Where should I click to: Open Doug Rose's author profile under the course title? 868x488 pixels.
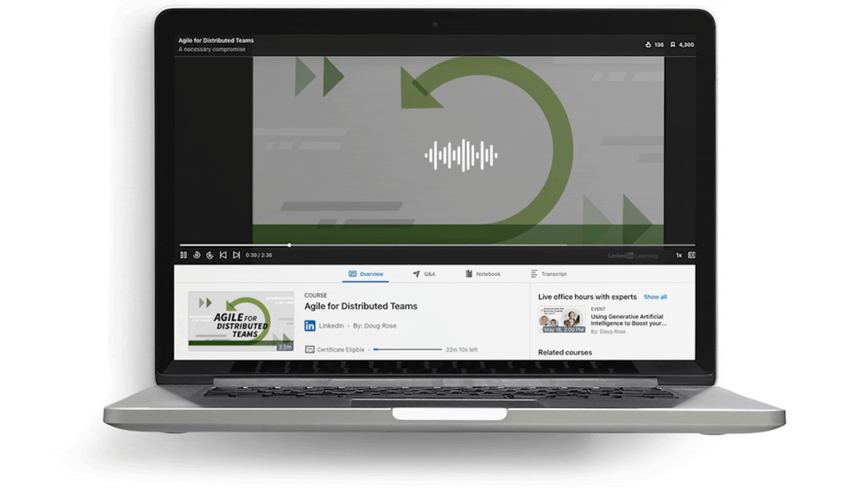374,326
